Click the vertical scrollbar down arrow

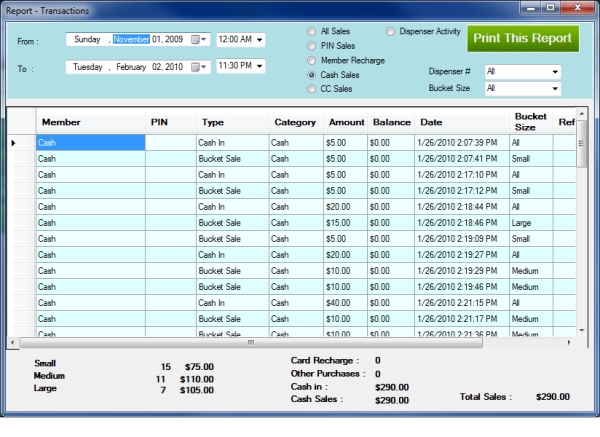582,330
